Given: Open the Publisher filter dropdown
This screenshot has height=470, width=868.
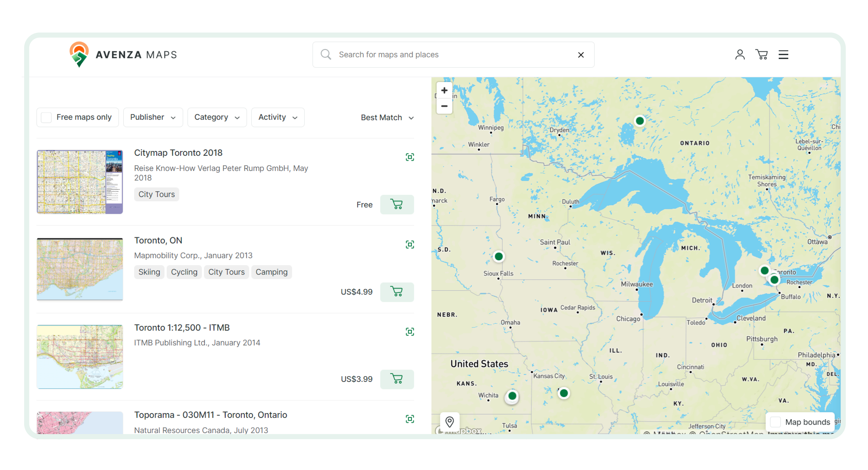Looking at the screenshot, I should pyautogui.click(x=153, y=117).
